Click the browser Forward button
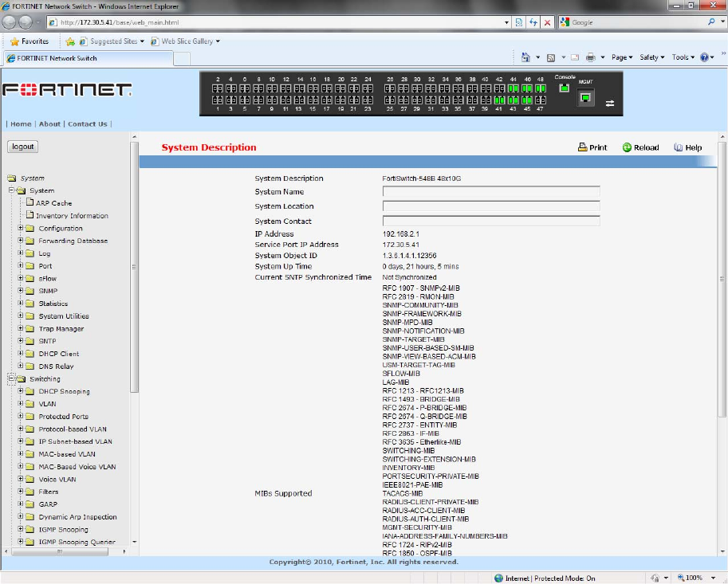Screen dimensions: 728x584 point(26,22)
